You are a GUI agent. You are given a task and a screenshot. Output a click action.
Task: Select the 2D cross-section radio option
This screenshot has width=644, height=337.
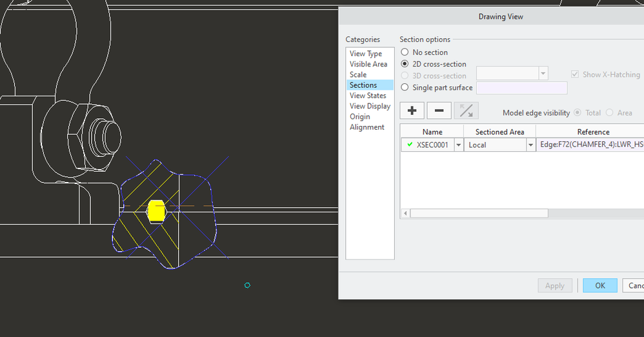(x=405, y=64)
